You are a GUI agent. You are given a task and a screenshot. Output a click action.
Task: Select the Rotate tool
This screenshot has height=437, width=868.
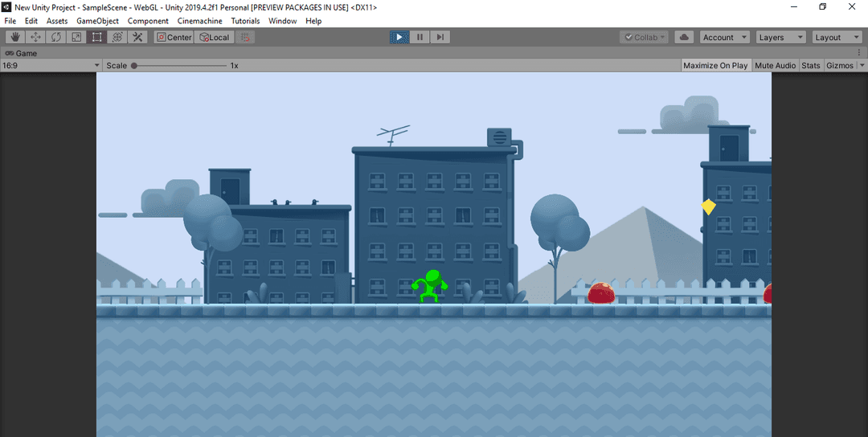coord(56,37)
